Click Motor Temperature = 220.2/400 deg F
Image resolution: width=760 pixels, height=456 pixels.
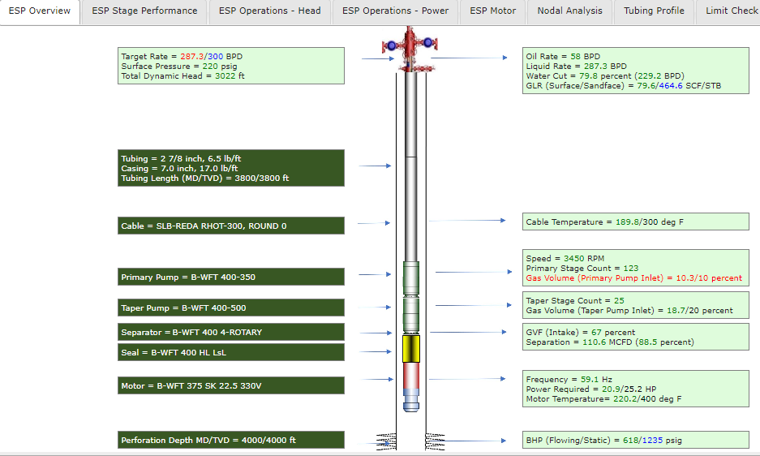[x=603, y=399]
